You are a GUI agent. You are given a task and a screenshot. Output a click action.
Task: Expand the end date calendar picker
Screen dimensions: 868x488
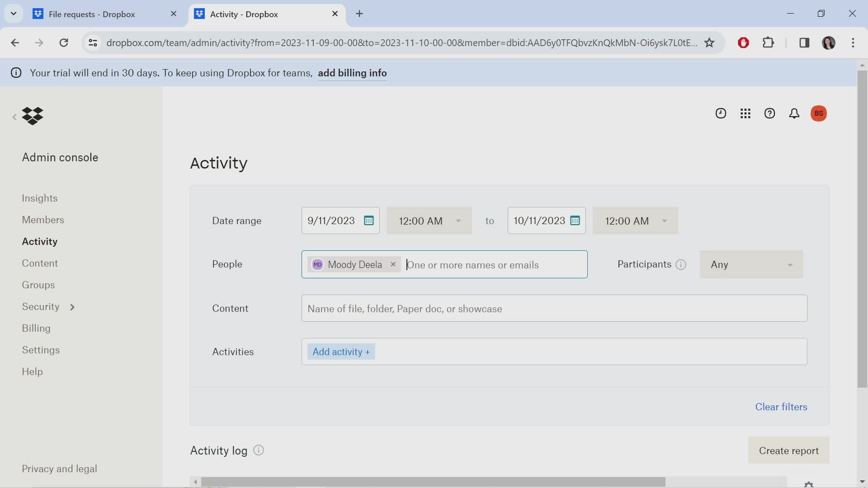[x=574, y=221]
